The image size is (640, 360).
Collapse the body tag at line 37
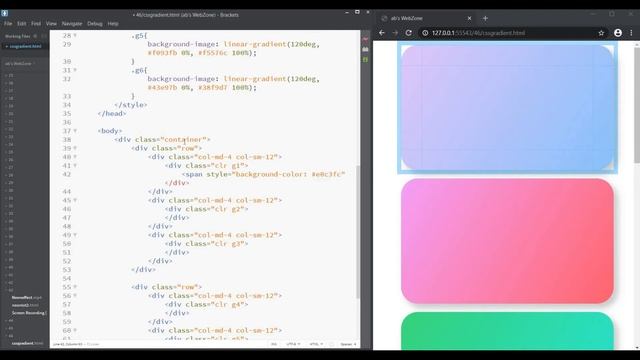click(x=75, y=131)
